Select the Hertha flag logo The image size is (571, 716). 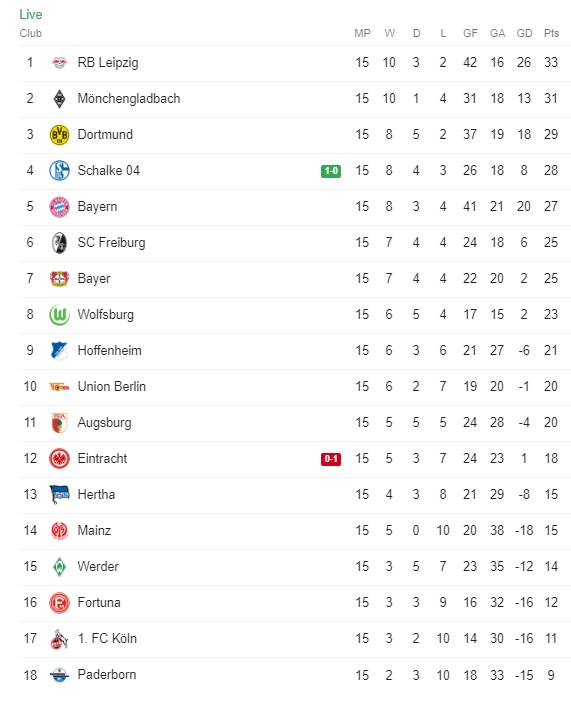(x=59, y=495)
